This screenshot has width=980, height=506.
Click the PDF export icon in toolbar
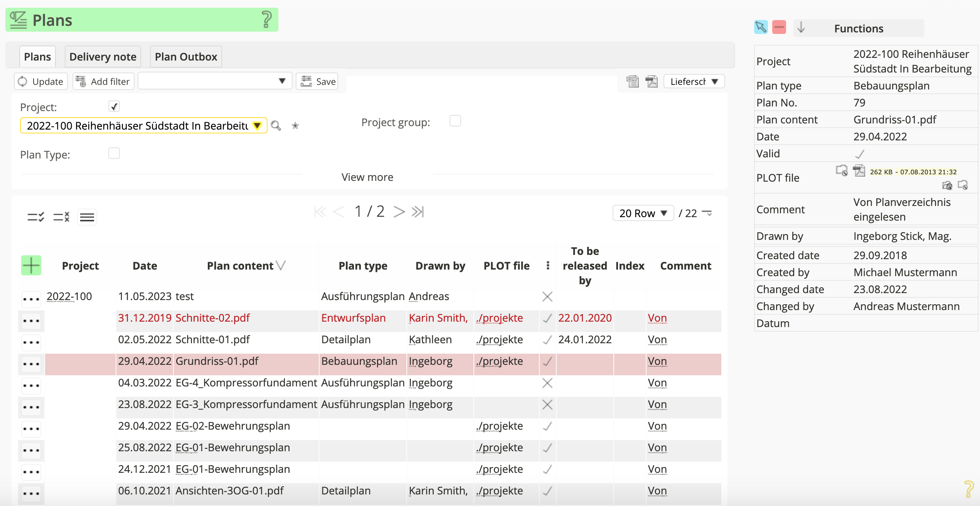652,81
